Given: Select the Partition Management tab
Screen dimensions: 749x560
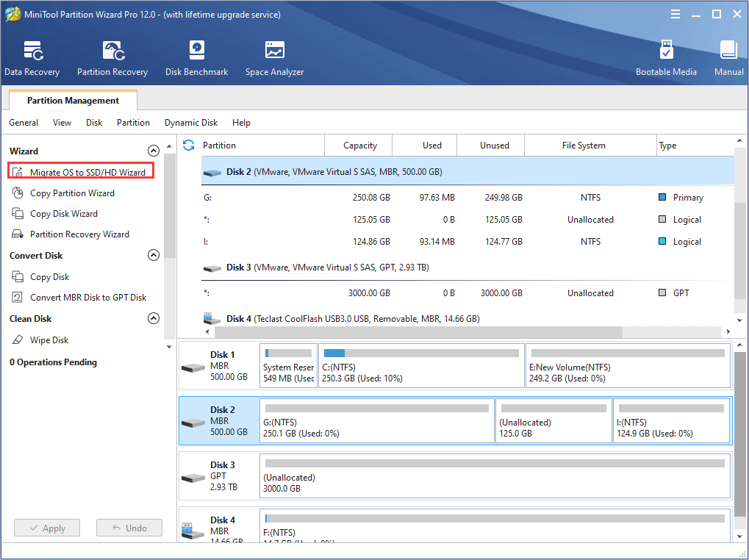Looking at the screenshot, I should 73,100.
